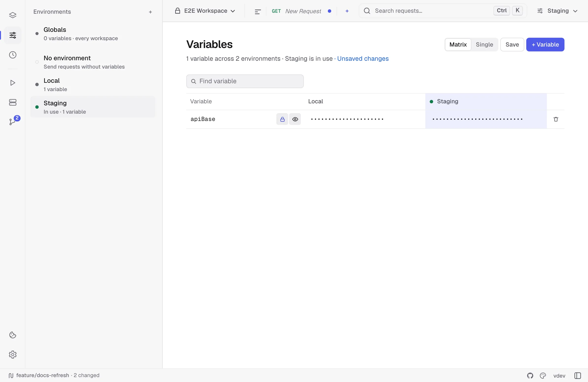Screen dimensions: 588x382
Task: Toggle secret lock on apiBase variable
Action: pyautogui.click(x=282, y=119)
